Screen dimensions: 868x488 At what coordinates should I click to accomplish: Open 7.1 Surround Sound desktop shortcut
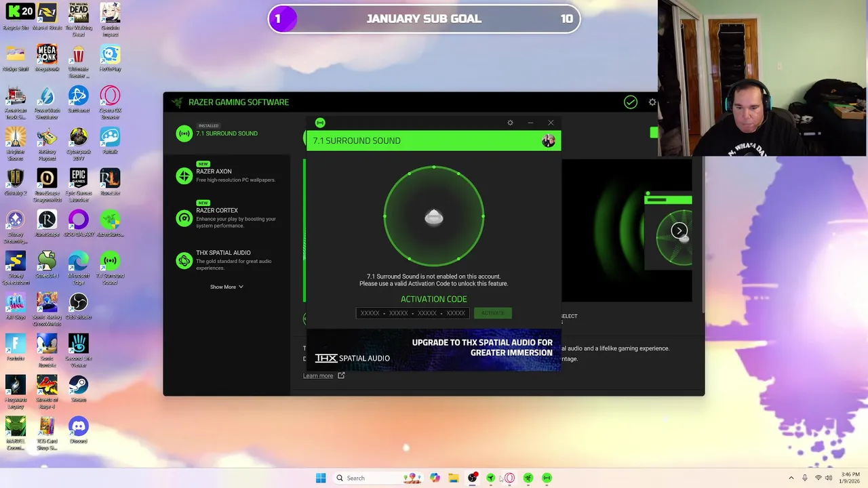(110, 268)
